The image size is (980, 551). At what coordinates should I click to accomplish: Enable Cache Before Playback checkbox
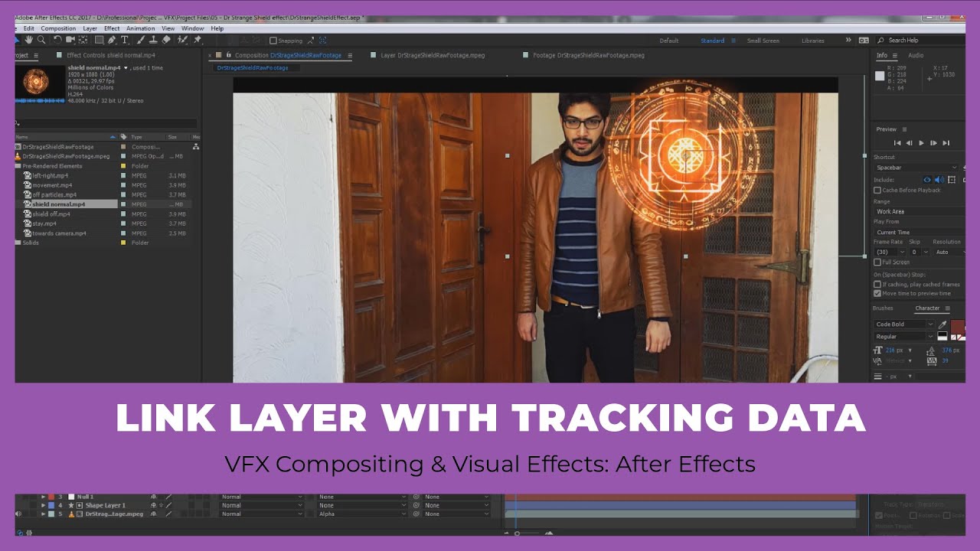(877, 190)
